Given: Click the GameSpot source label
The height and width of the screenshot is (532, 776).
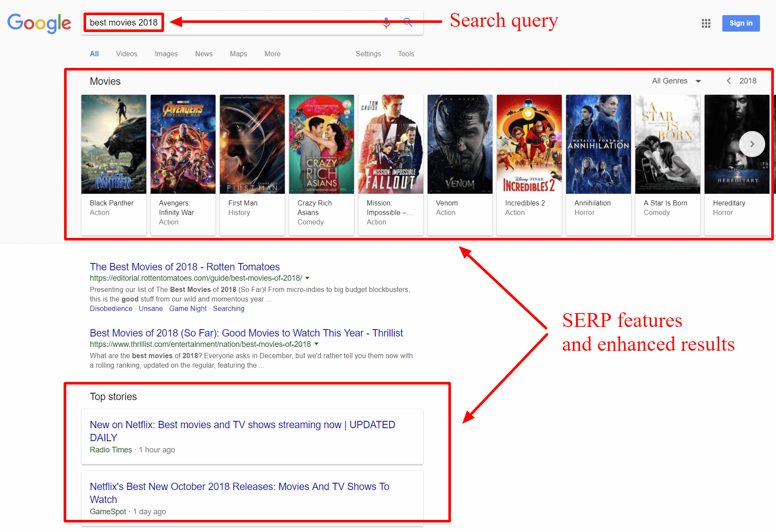Looking at the screenshot, I should click(x=108, y=512).
